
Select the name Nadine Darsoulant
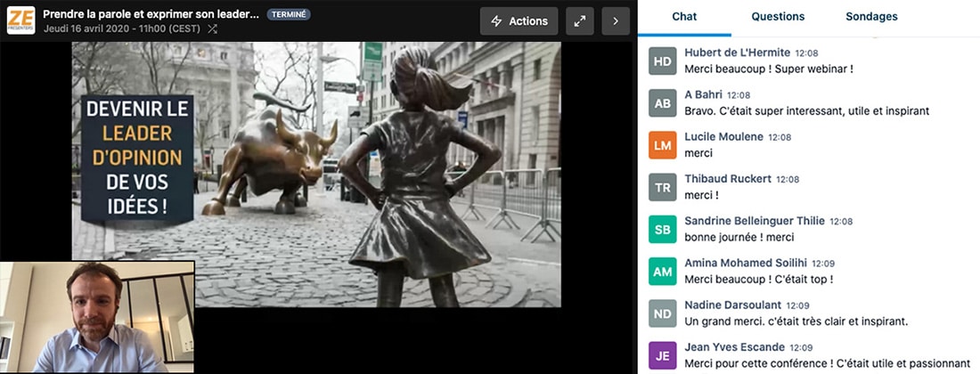(x=732, y=305)
